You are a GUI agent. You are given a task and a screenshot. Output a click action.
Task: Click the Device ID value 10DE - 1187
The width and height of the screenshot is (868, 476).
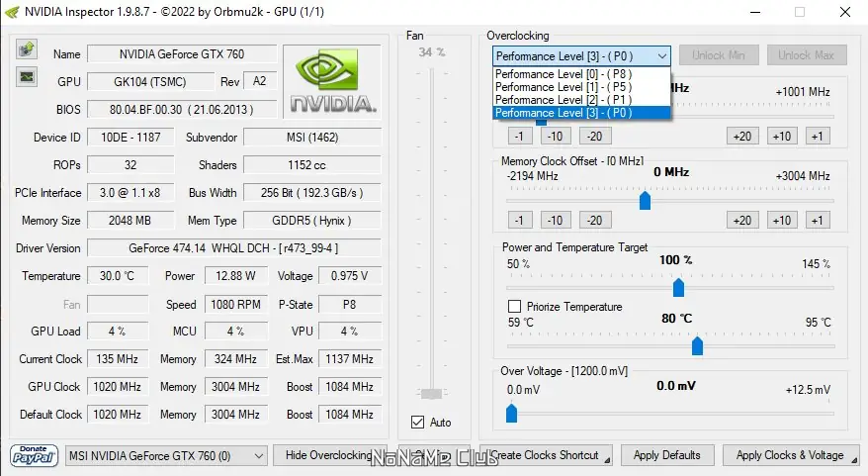tap(130, 138)
